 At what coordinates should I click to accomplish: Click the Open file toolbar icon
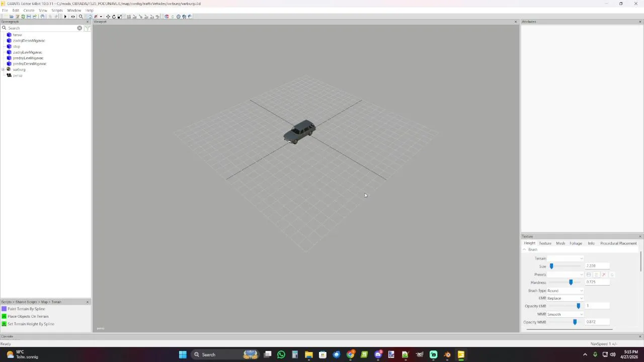tap(11, 17)
